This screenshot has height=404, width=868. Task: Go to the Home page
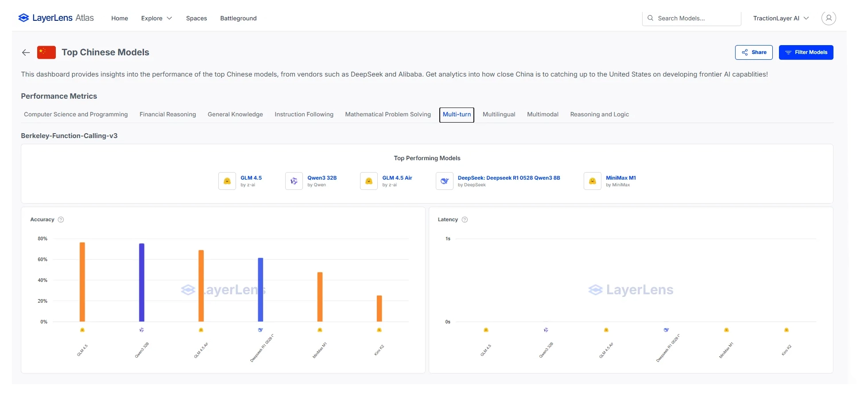[120, 18]
